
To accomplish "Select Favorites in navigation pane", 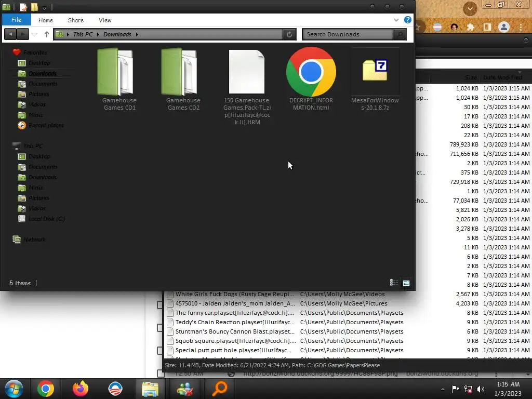I will 35,52.
